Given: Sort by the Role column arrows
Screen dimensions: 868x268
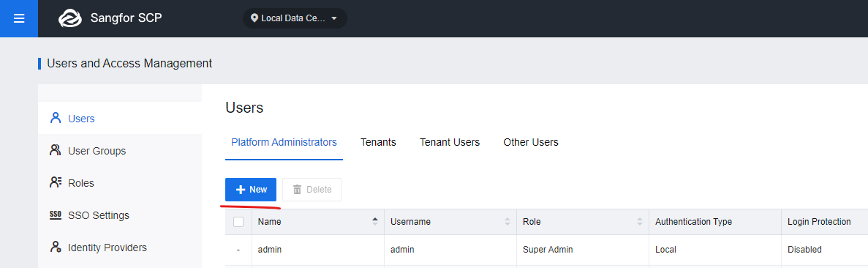Looking at the screenshot, I should [x=639, y=222].
